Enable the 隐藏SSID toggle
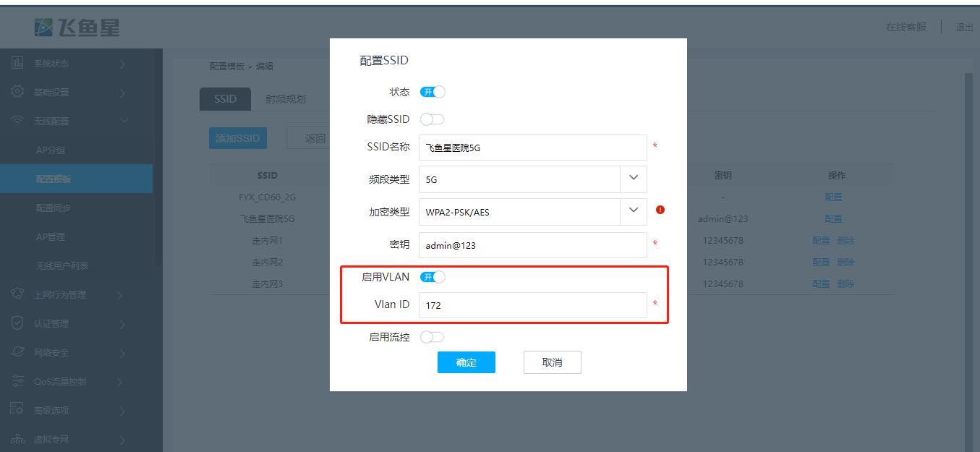Viewport: 980px width, 452px height. point(433,119)
